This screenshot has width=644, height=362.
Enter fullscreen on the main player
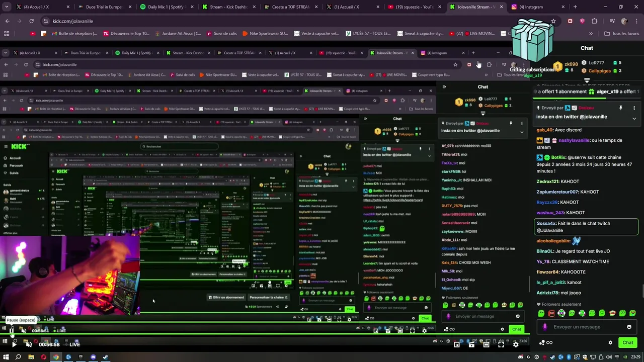(x=501, y=344)
